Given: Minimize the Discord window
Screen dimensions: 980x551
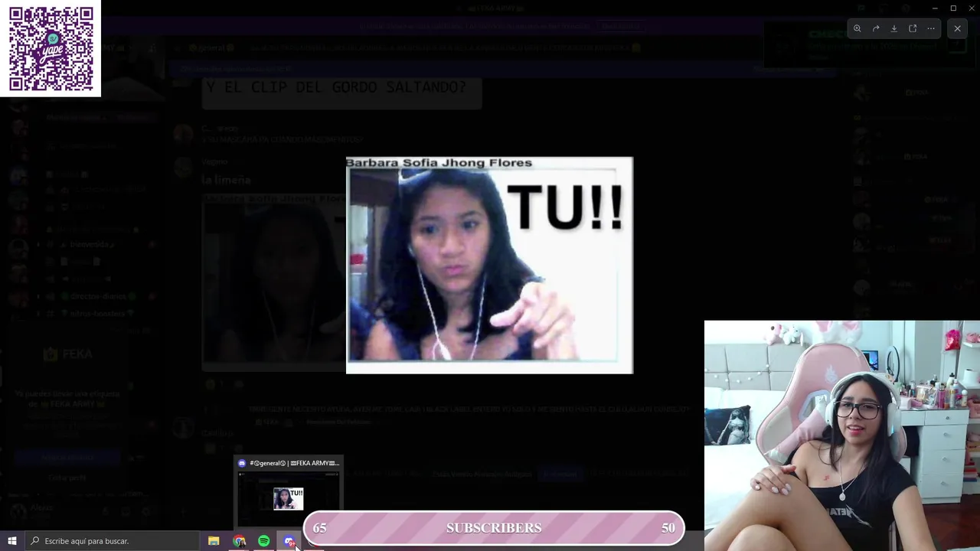Looking at the screenshot, I should point(934,8).
